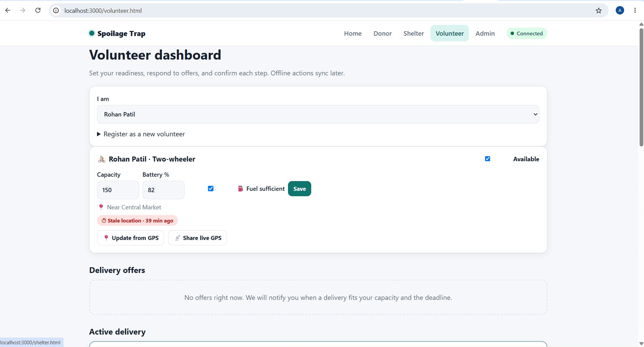Click the Delivery offers heading
This screenshot has width=644, height=347.
[x=117, y=270]
